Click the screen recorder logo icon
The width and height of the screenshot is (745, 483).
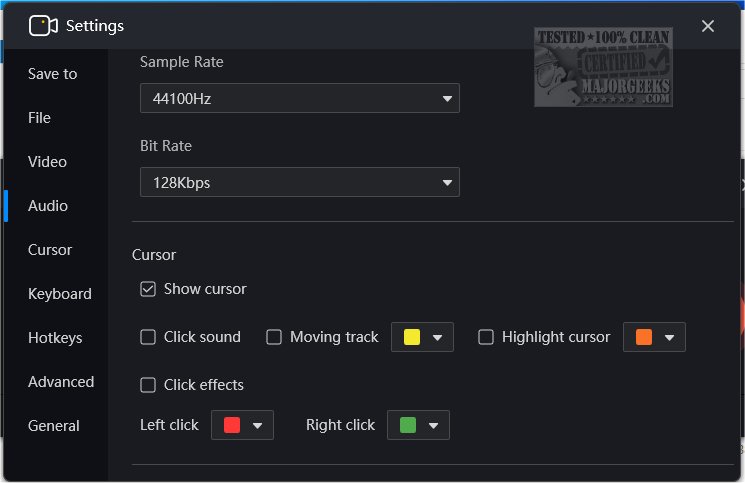point(43,26)
